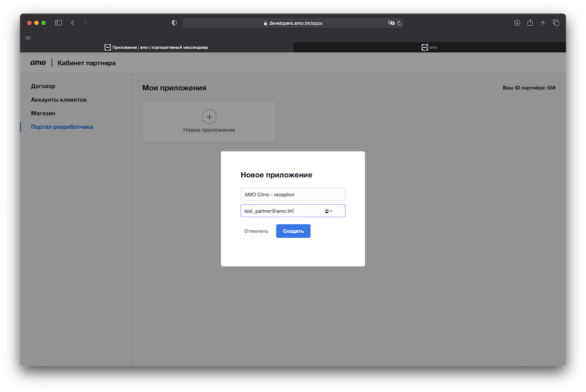Screen dimensions: 586x392
Task: Click Отменить to cancel the dialog
Action: pyautogui.click(x=256, y=231)
